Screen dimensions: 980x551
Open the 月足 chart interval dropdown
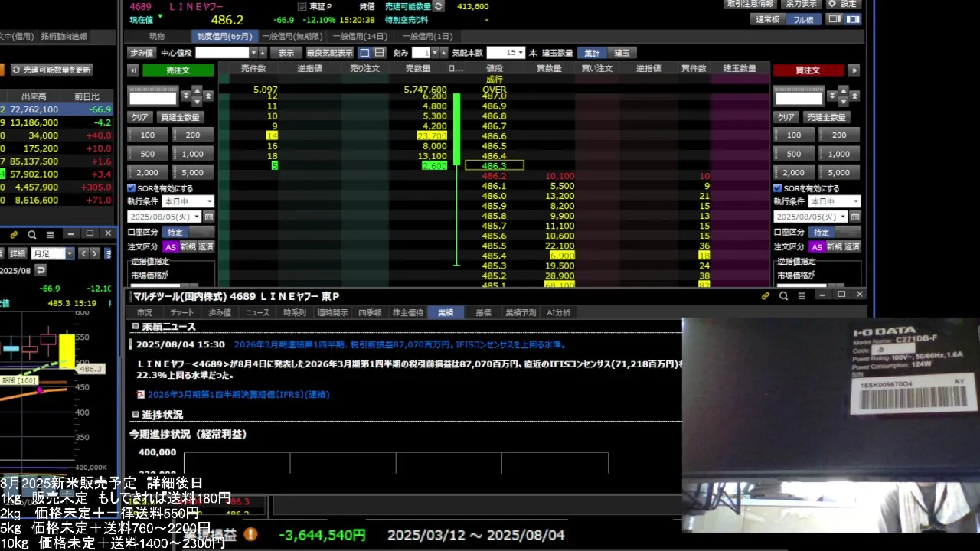(x=69, y=253)
